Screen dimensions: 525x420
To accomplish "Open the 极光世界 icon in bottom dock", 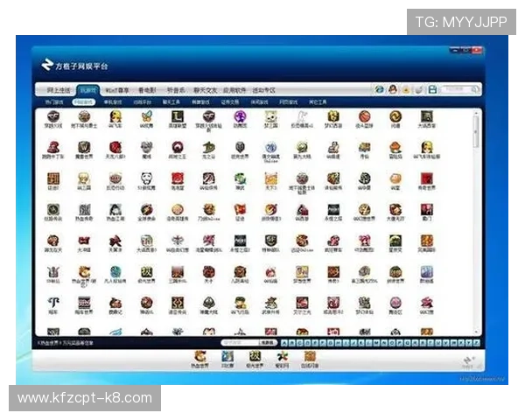I will (x=255, y=357).
